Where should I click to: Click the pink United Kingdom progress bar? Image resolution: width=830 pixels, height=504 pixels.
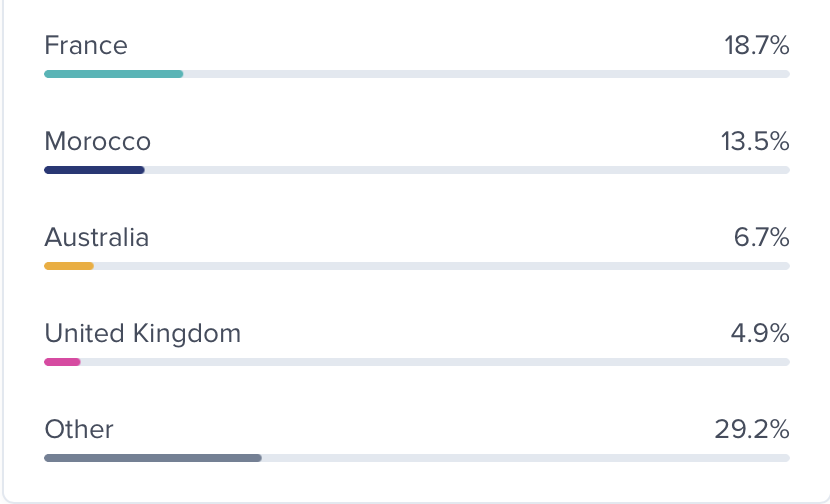62,362
